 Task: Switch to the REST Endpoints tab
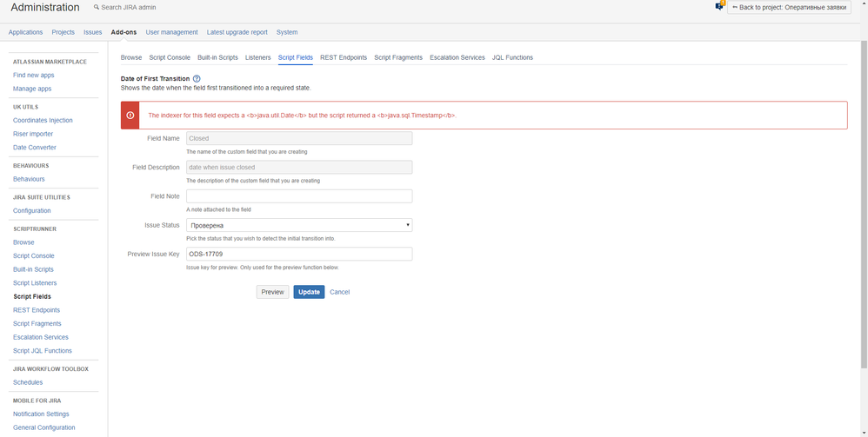[344, 57]
